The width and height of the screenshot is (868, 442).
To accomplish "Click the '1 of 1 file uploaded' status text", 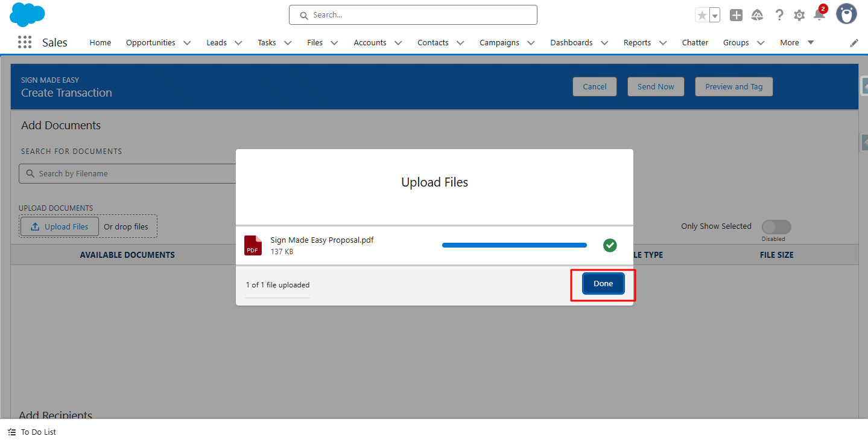I will [277, 285].
